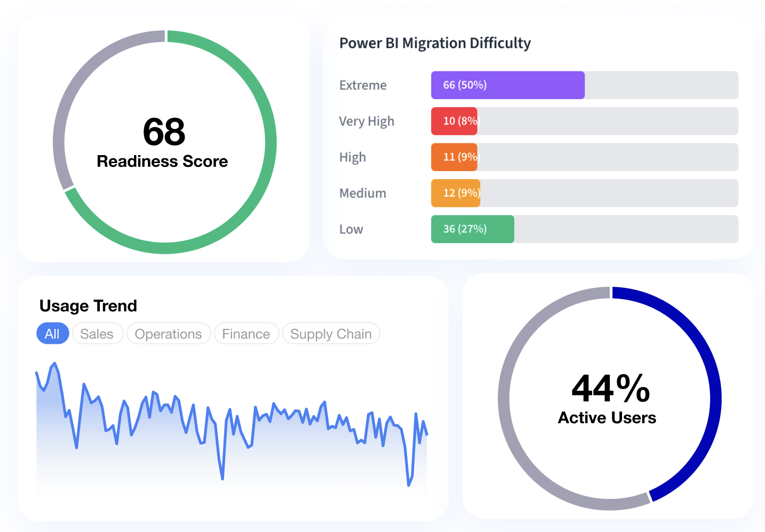Click the 44% Active Users value
This screenshot has height=532, width=765.
coord(611,388)
